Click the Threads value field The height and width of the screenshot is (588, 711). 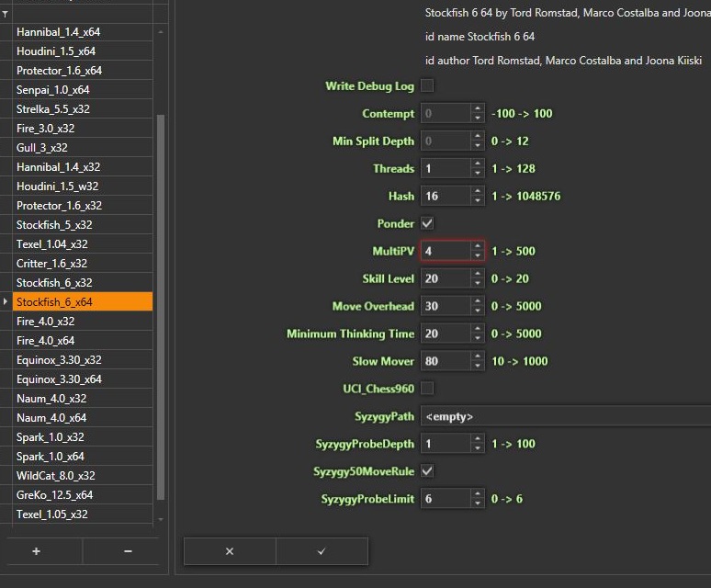[x=446, y=169]
